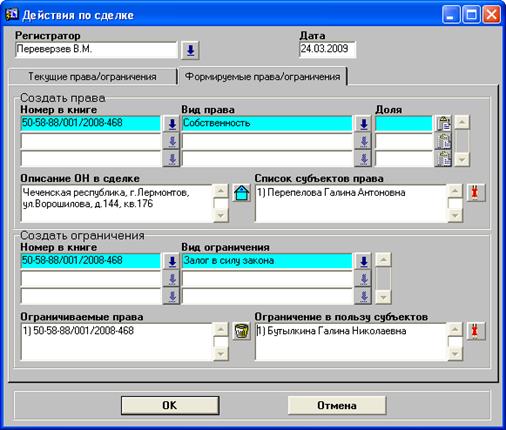Click red person icon beside Ограничение в пользу субъектов
Viewport: 506px width, 430px height.
pos(475,331)
